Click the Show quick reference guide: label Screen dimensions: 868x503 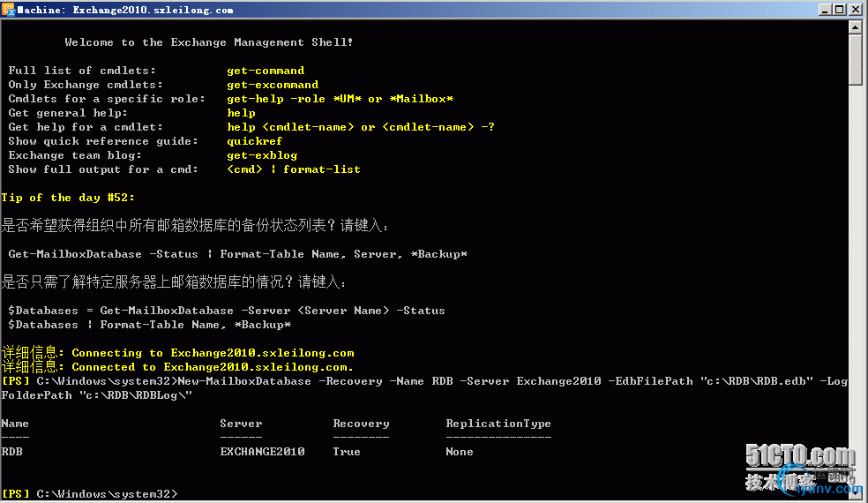(x=103, y=141)
